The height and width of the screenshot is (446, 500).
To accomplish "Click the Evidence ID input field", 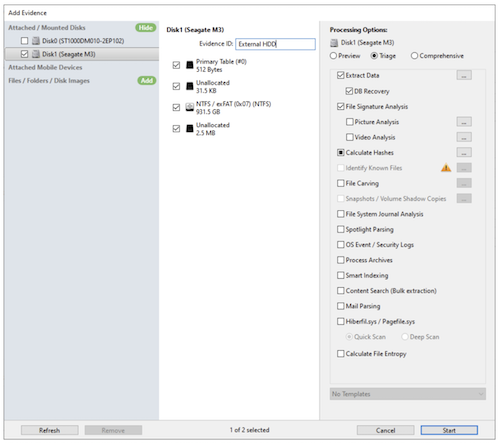I will point(275,44).
